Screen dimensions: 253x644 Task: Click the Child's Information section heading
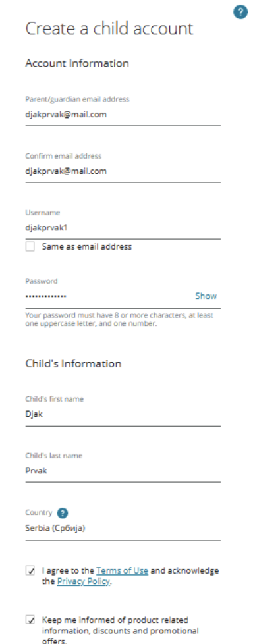(73, 364)
